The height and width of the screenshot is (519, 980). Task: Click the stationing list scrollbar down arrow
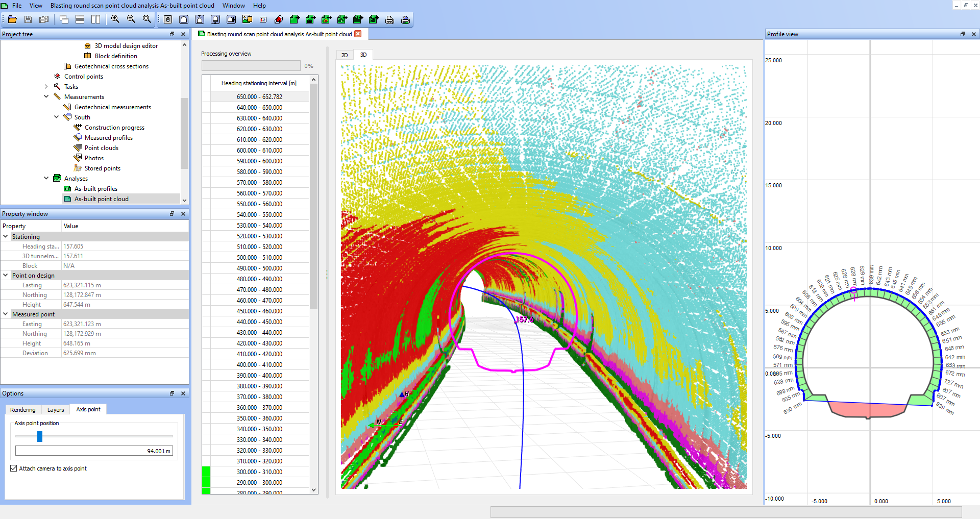(314, 490)
